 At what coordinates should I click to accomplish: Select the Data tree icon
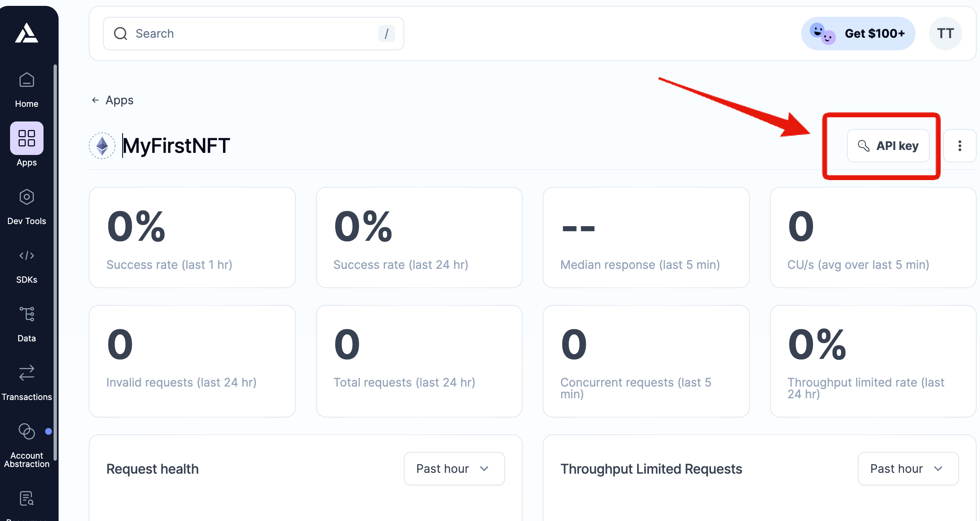point(26,314)
